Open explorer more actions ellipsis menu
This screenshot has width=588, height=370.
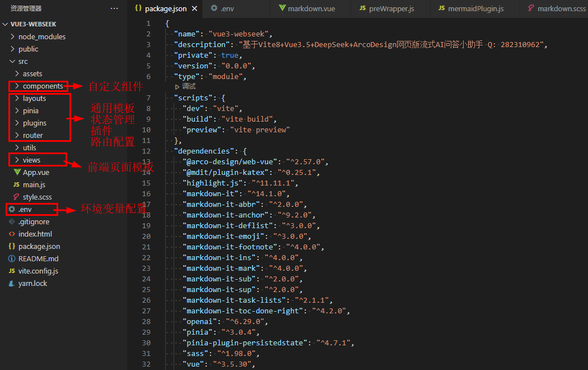point(114,8)
